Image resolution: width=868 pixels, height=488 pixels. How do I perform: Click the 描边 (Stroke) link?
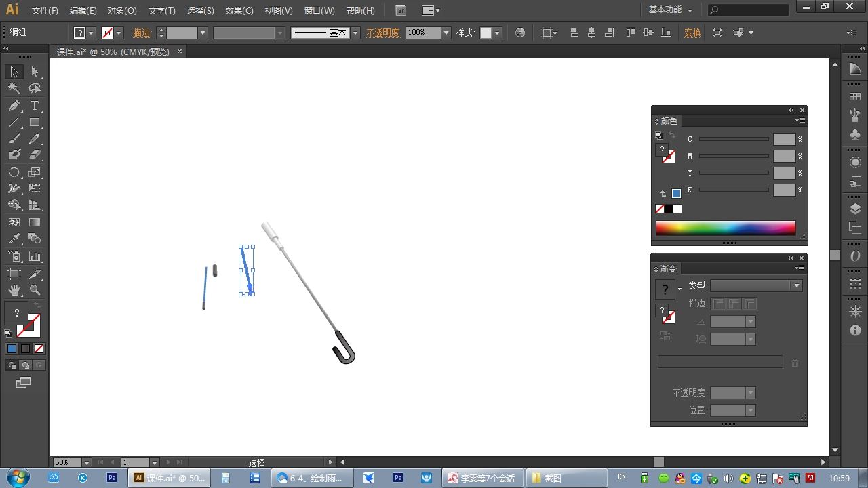pyautogui.click(x=142, y=33)
